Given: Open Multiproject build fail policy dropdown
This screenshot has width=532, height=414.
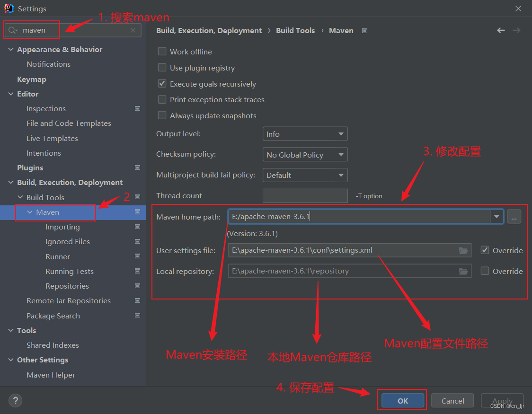Looking at the screenshot, I should point(305,175).
